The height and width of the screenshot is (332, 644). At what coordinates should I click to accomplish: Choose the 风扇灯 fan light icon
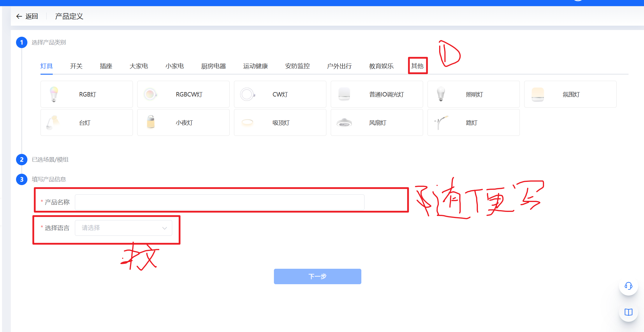click(344, 123)
